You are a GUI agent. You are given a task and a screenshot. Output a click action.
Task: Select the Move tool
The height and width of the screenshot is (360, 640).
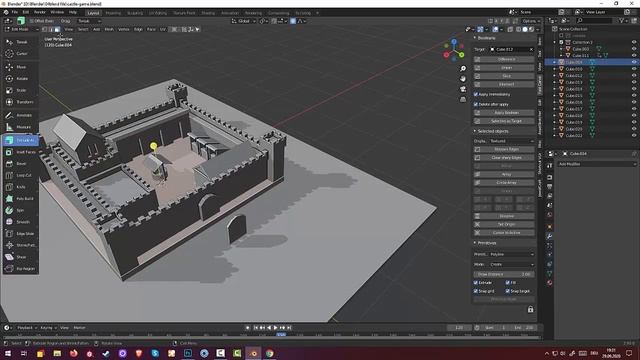point(20,67)
